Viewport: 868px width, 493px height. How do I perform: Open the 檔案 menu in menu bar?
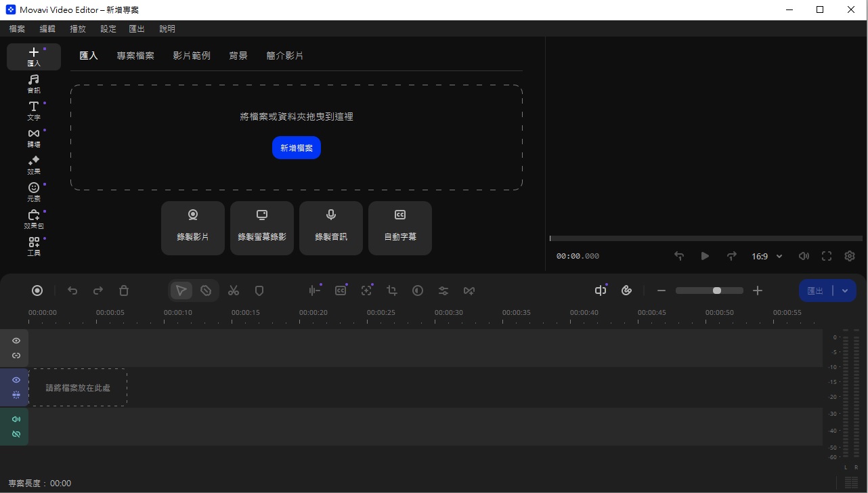17,29
